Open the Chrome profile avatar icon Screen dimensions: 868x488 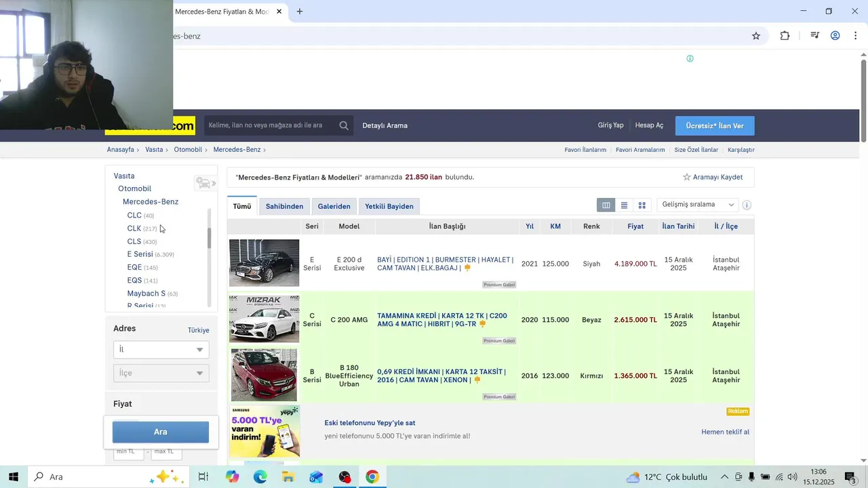[835, 36]
